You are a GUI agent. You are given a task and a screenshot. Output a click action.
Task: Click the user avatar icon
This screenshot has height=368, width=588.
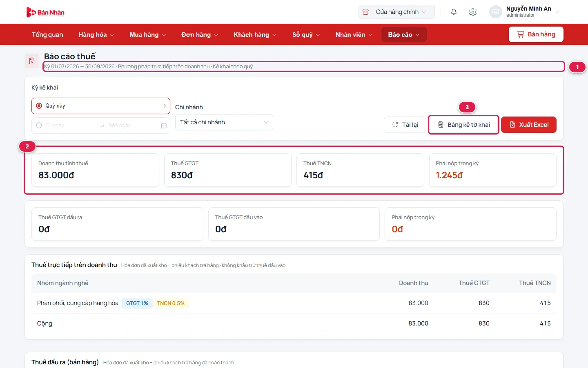click(495, 12)
